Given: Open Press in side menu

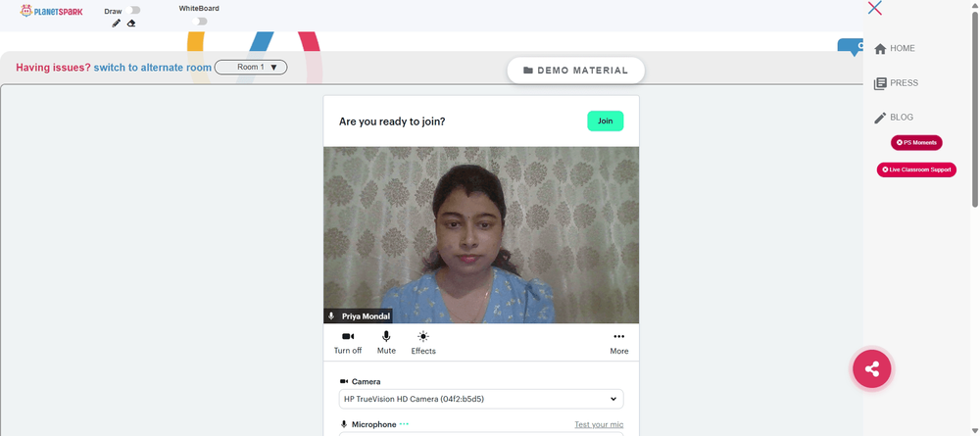Looking at the screenshot, I should coord(897,83).
